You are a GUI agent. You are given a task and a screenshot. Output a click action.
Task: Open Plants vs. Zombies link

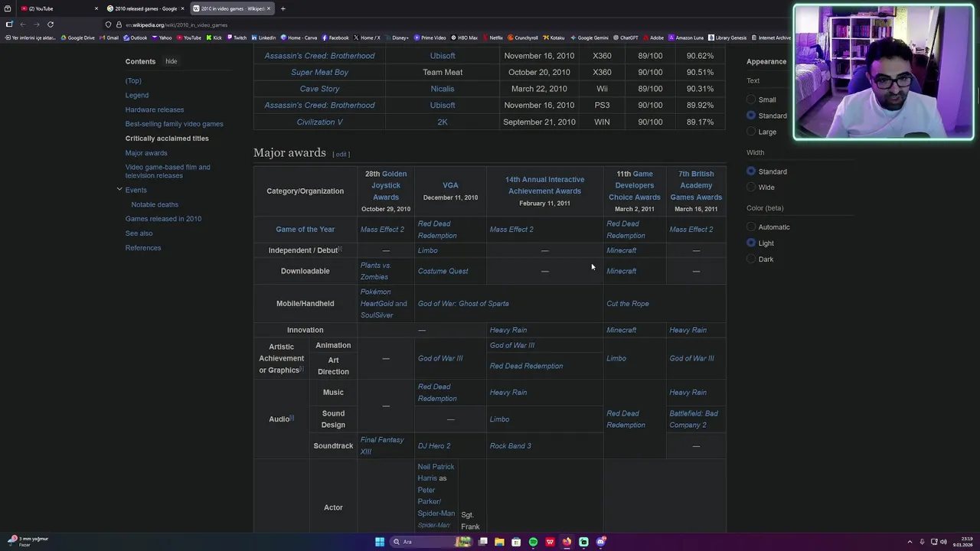pyautogui.click(x=376, y=271)
